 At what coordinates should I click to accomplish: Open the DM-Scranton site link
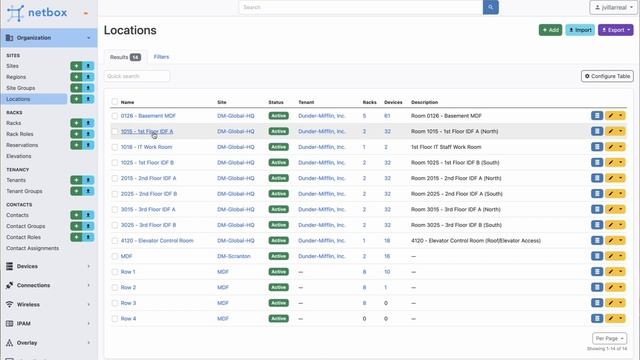pyautogui.click(x=234, y=256)
